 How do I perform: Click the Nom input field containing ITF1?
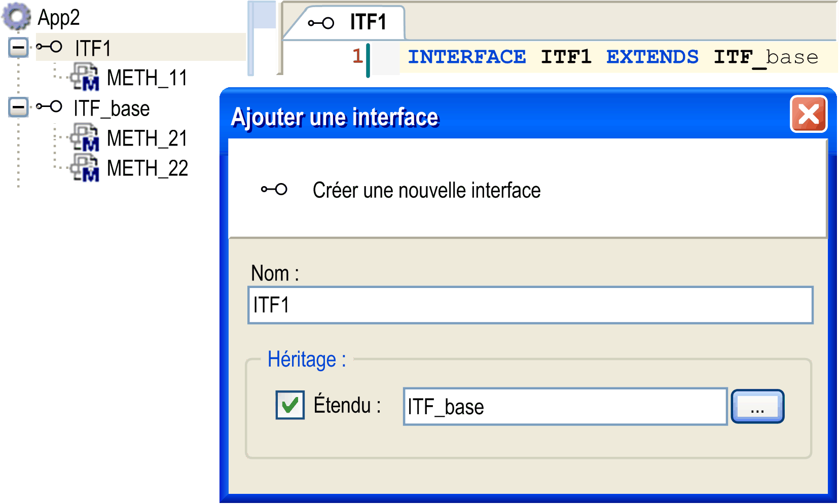(530, 305)
